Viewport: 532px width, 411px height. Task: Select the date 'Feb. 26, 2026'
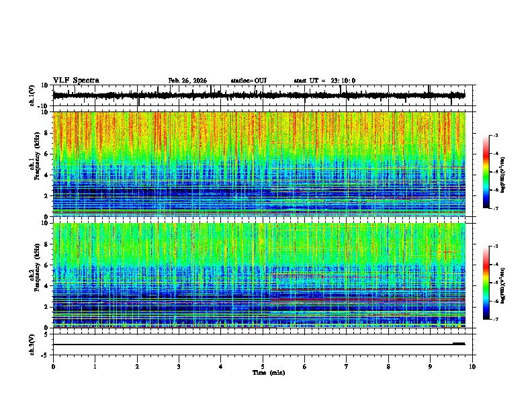pos(187,81)
